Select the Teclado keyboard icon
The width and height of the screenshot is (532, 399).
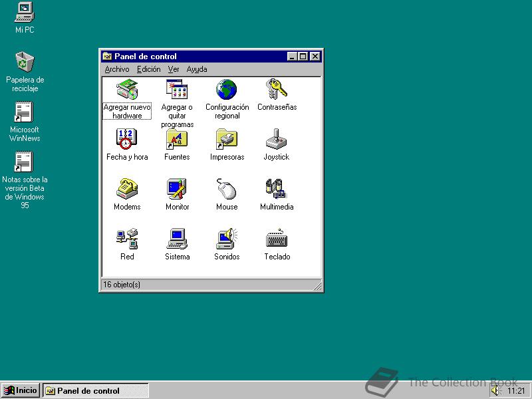(x=277, y=239)
